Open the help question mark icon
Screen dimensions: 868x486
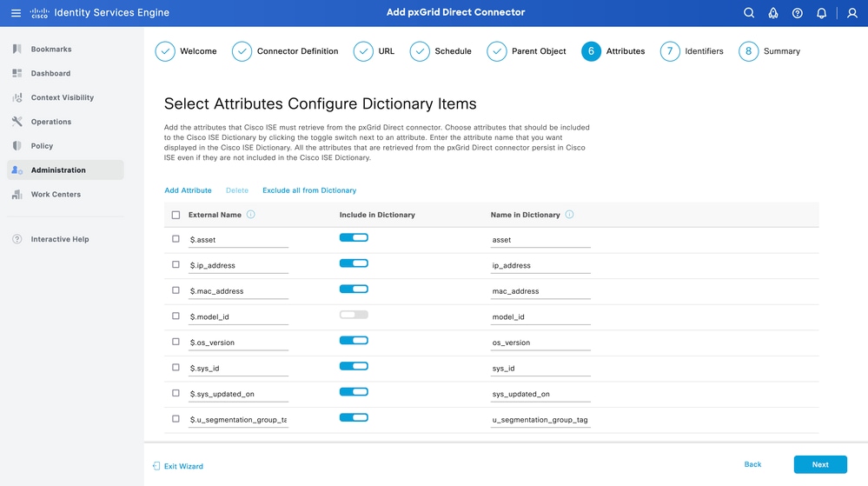coord(797,13)
